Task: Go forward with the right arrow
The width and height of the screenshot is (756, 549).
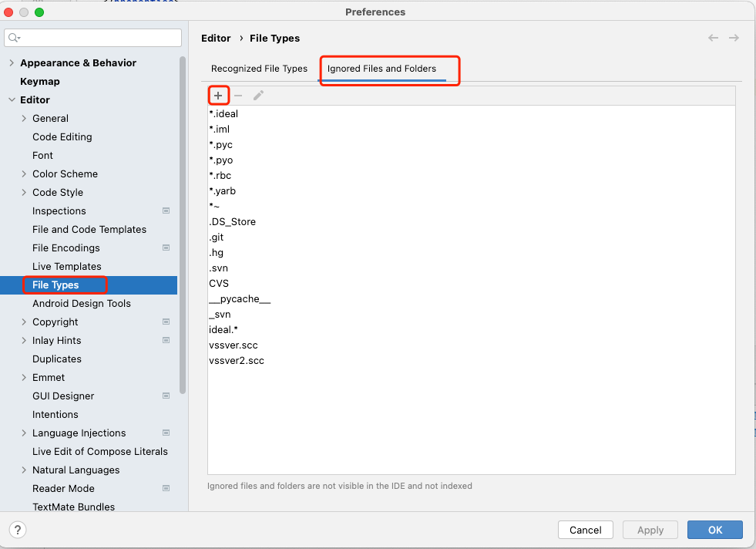Action: (x=734, y=38)
